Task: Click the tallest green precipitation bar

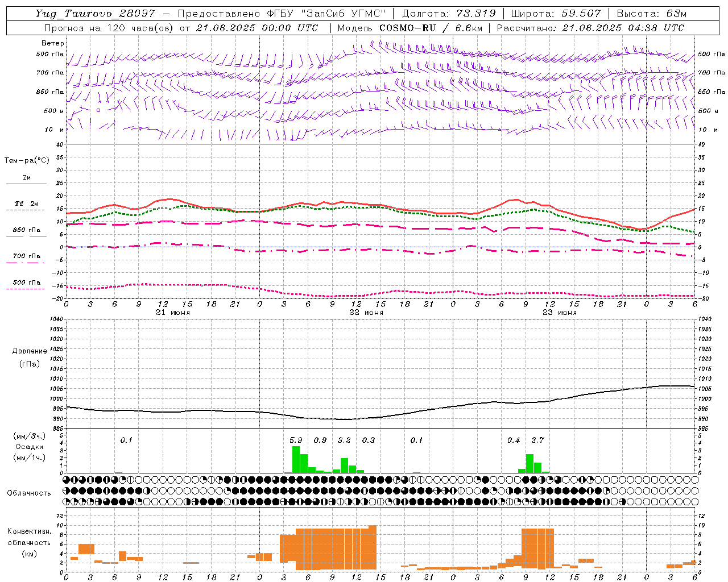Action: (296, 460)
